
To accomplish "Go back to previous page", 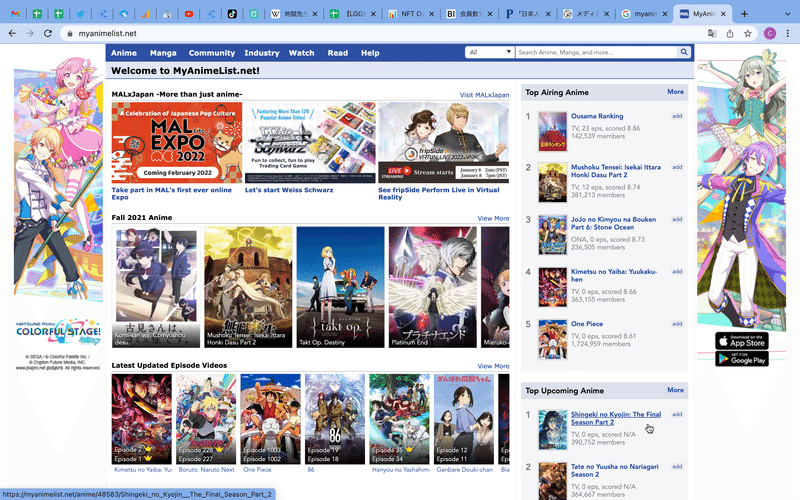I will coord(12,33).
